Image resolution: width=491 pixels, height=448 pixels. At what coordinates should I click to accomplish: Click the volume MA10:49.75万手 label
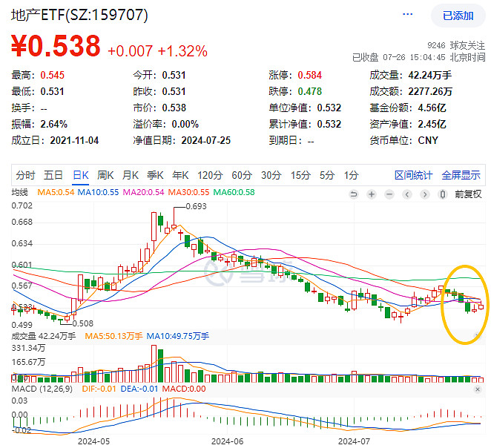click(177, 336)
